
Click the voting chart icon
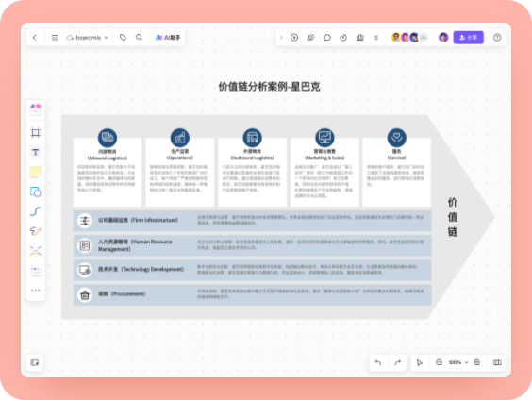[x=360, y=38]
